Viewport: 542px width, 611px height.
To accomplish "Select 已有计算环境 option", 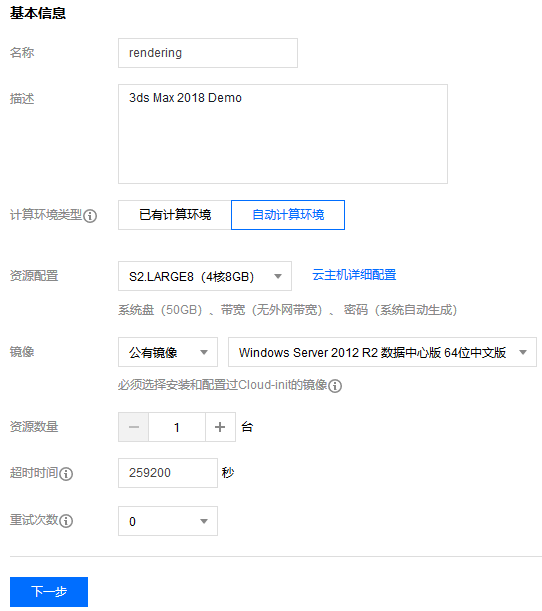I will point(175,215).
